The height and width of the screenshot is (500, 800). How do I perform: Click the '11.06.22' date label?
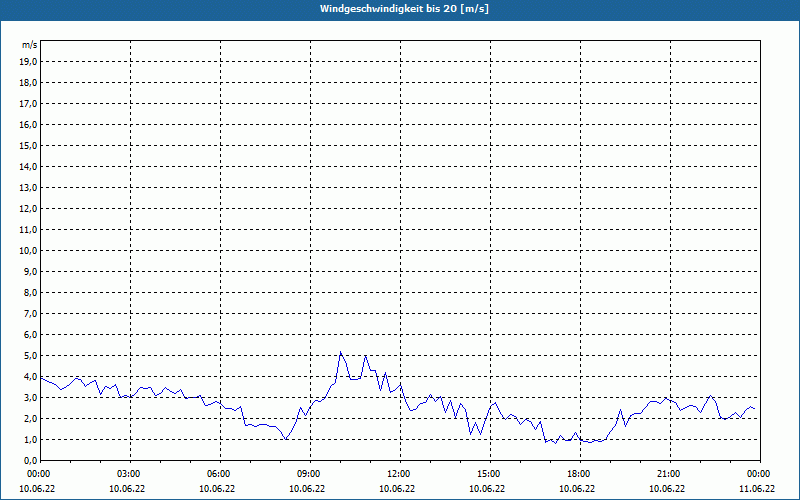tap(757, 488)
